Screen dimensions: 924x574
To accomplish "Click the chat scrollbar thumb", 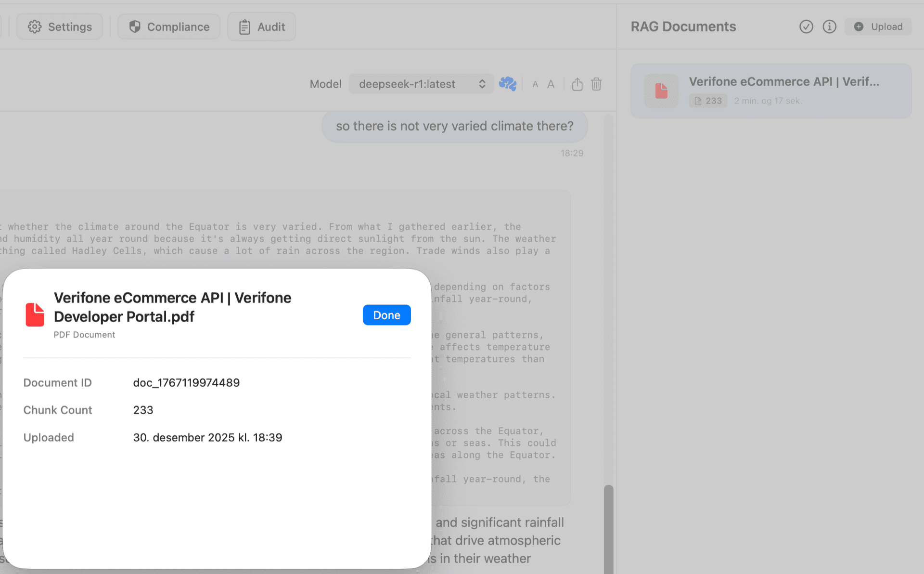I will click(609, 529).
